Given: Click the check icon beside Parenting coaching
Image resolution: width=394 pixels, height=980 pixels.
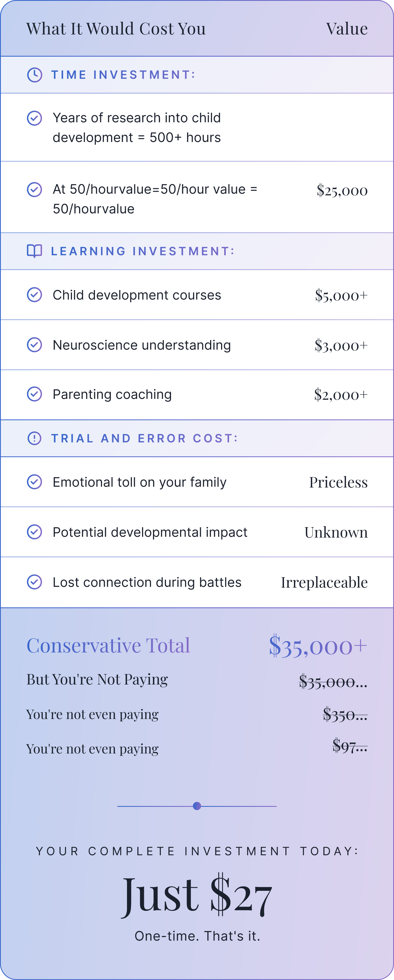Looking at the screenshot, I should (x=34, y=394).
